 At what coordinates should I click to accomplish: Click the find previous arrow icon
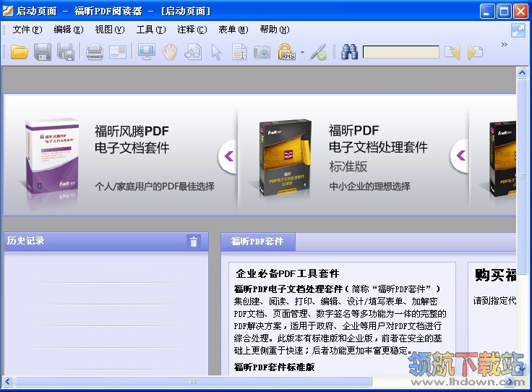452,52
